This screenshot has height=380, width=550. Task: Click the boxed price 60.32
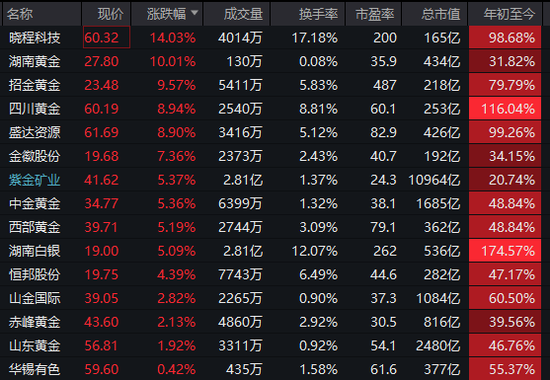(106, 37)
